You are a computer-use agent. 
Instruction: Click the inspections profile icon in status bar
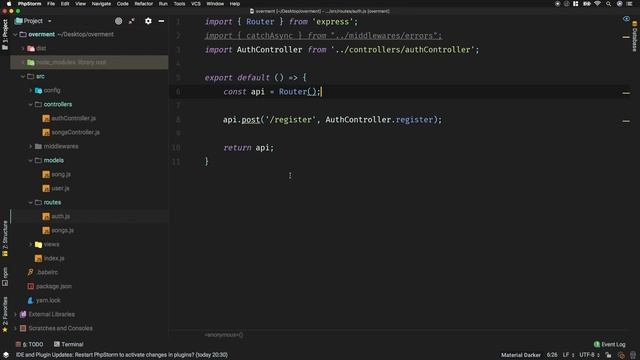pos(621,355)
